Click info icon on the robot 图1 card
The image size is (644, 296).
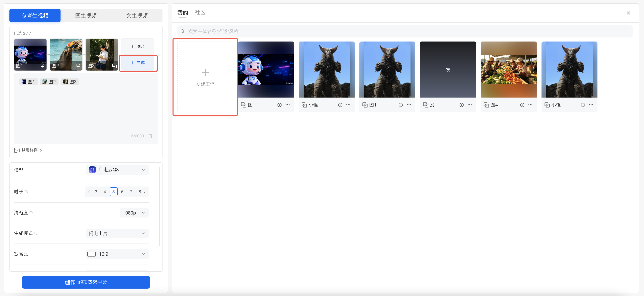pyautogui.click(x=280, y=105)
